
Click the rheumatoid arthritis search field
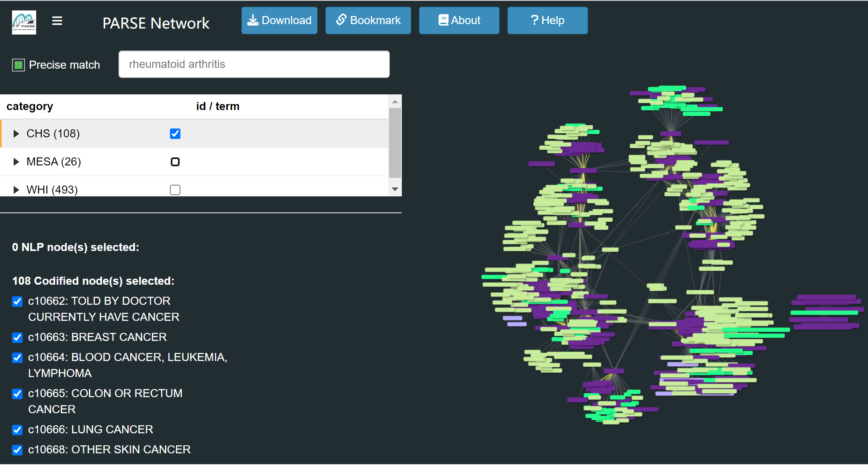[254, 64]
